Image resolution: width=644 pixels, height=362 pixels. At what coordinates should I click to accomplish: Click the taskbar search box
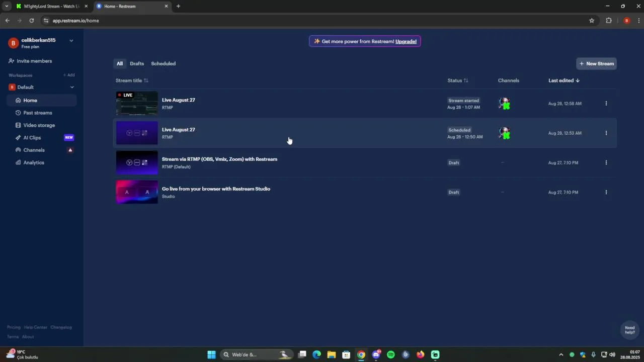pyautogui.click(x=257, y=354)
